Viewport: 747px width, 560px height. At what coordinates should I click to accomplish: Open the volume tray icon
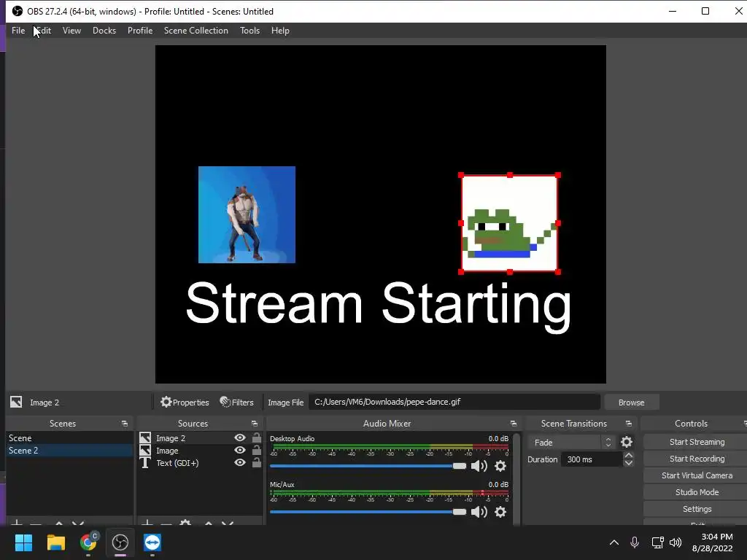675,542
